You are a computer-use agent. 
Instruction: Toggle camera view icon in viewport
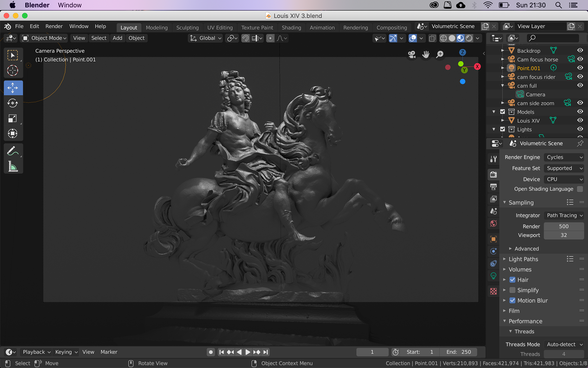tap(412, 55)
